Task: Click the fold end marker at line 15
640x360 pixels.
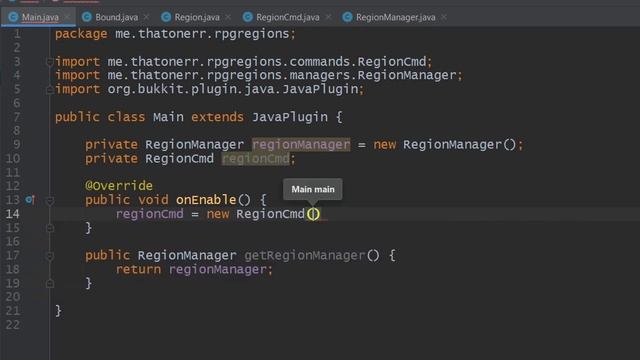Action: [50, 228]
